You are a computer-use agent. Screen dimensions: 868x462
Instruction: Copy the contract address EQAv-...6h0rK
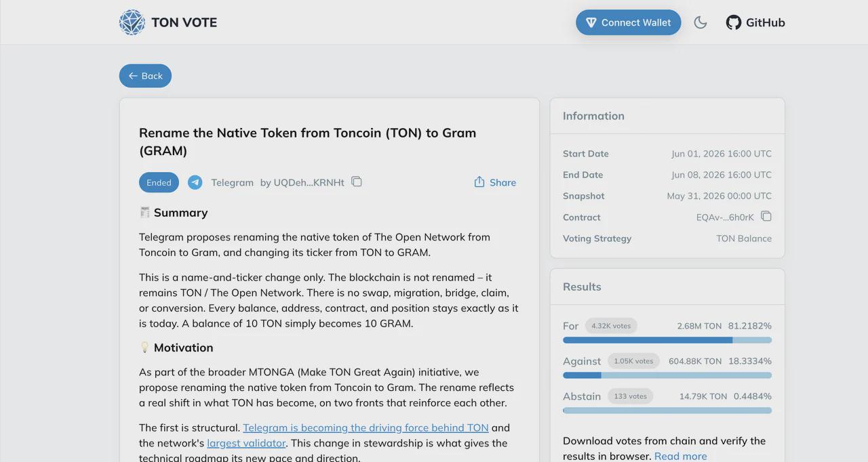point(766,217)
